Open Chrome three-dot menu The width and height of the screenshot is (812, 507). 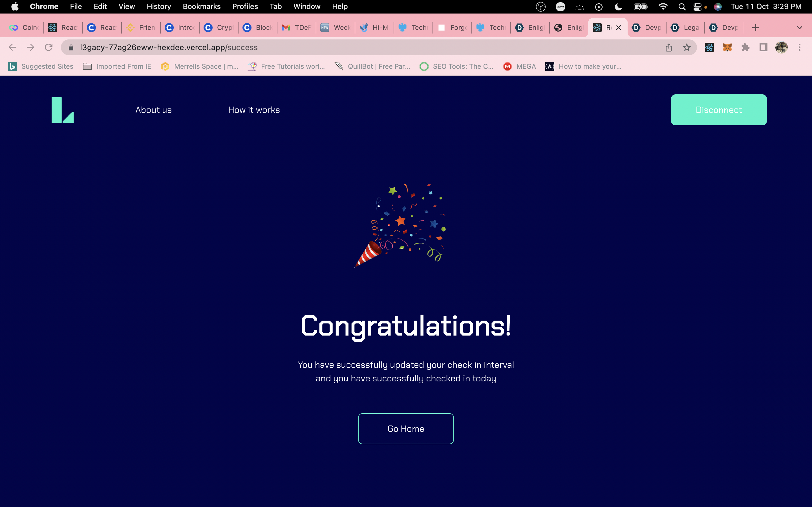799,47
